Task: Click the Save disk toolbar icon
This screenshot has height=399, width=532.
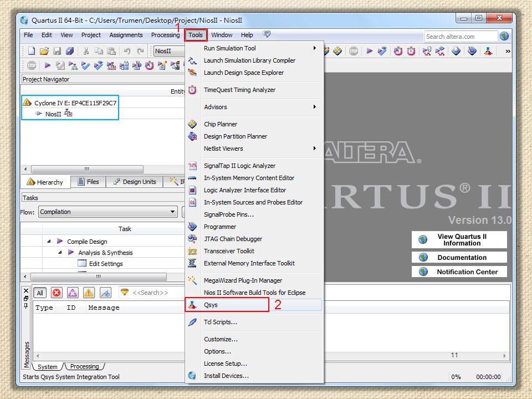Action: pyautogui.click(x=57, y=51)
